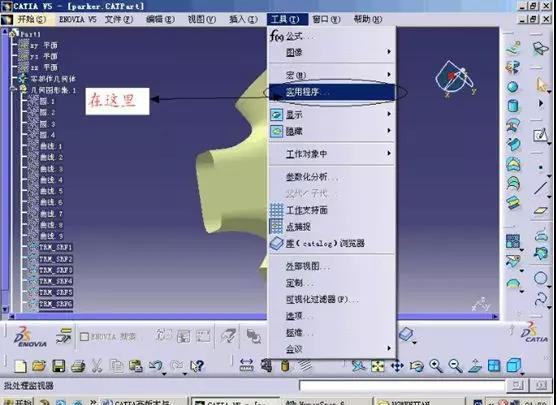Select the Rotate view icon

416,365
